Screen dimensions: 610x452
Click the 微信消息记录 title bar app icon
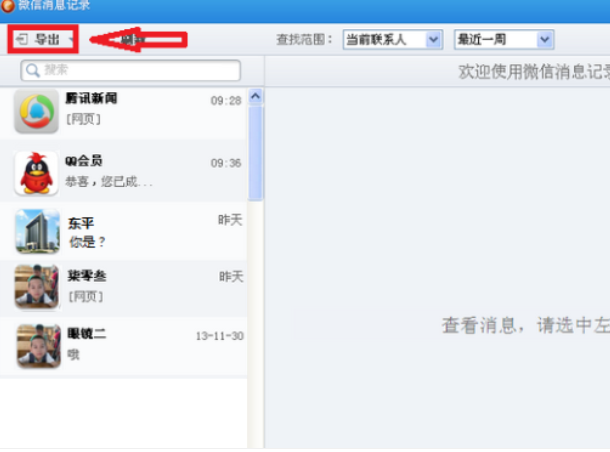[7, 5]
